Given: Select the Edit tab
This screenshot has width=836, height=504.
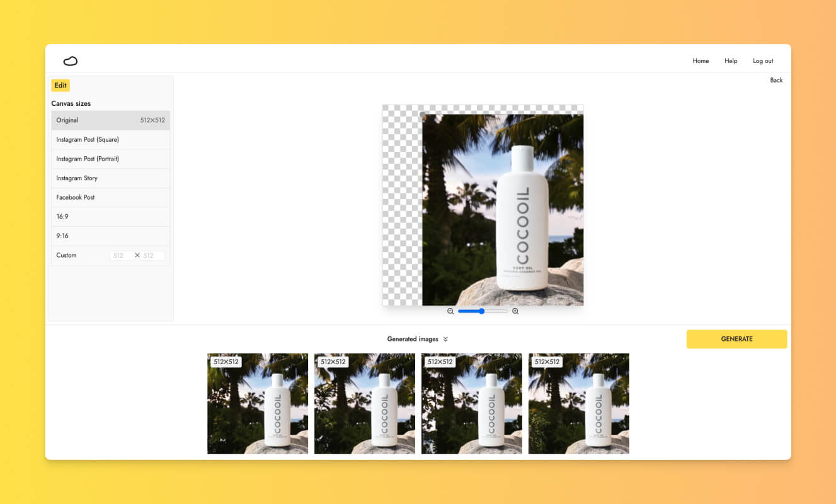Looking at the screenshot, I should tap(60, 86).
